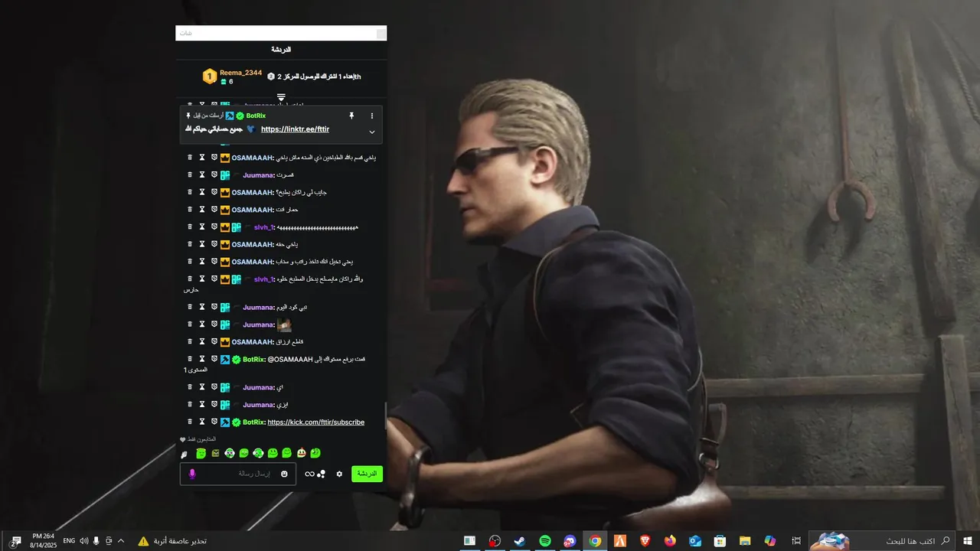Click into the send message input field

(x=238, y=474)
